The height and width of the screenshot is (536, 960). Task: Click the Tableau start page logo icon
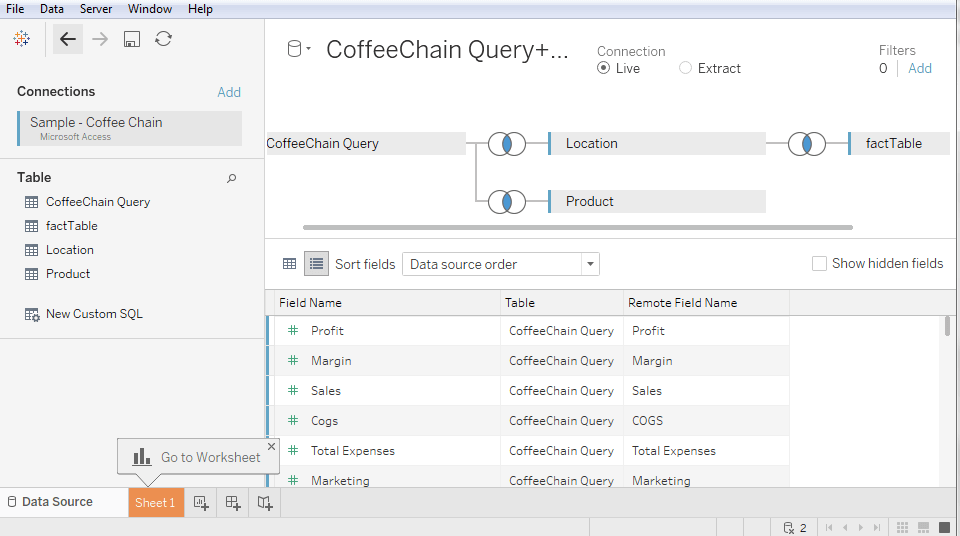pyautogui.click(x=21, y=39)
